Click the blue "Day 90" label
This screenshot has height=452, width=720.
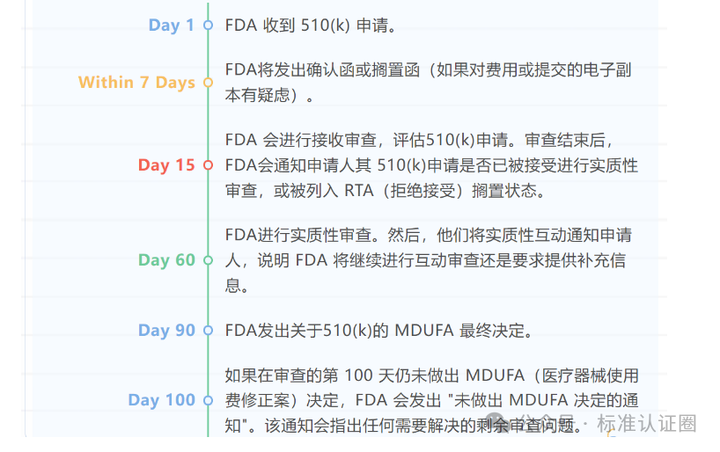tap(166, 330)
